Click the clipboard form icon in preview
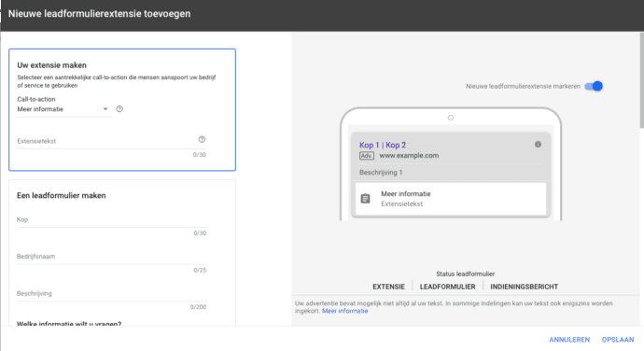Screen dimensions: 644x351 click(365, 199)
